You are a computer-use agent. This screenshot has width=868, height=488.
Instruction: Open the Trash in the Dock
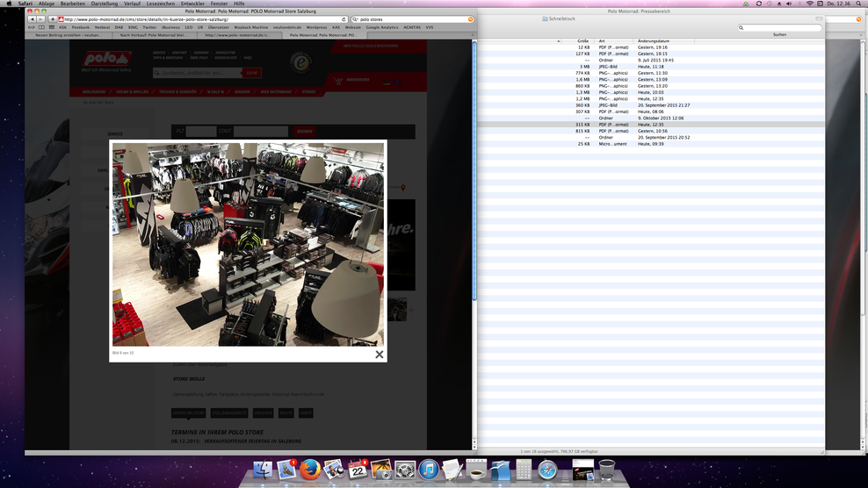click(x=607, y=470)
